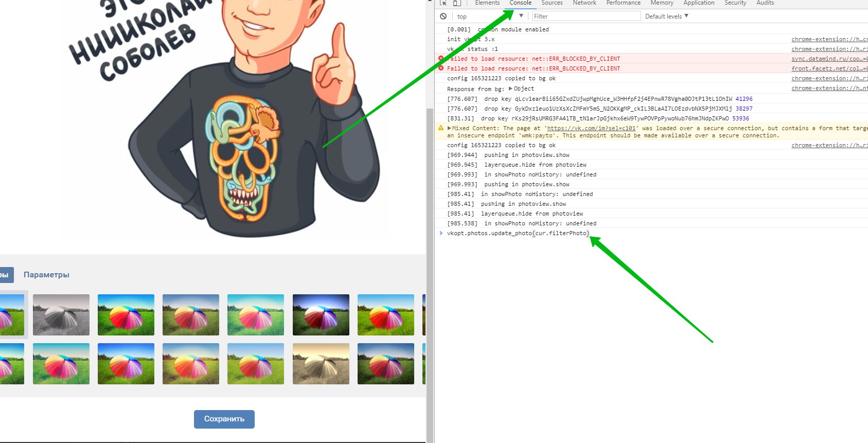This screenshot has width=868, height=443.
Task: Click first red error icon in console
Action: [x=441, y=59]
